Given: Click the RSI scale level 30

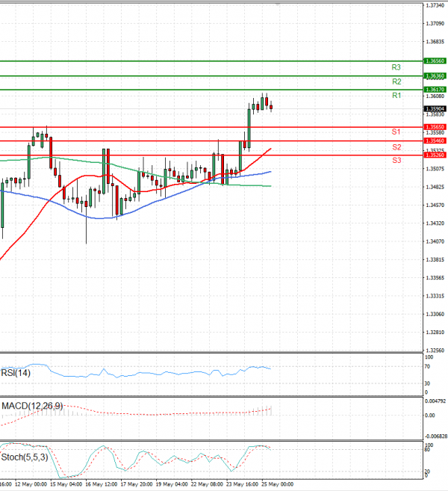Looking at the screenshot, I should pos(427,383).
